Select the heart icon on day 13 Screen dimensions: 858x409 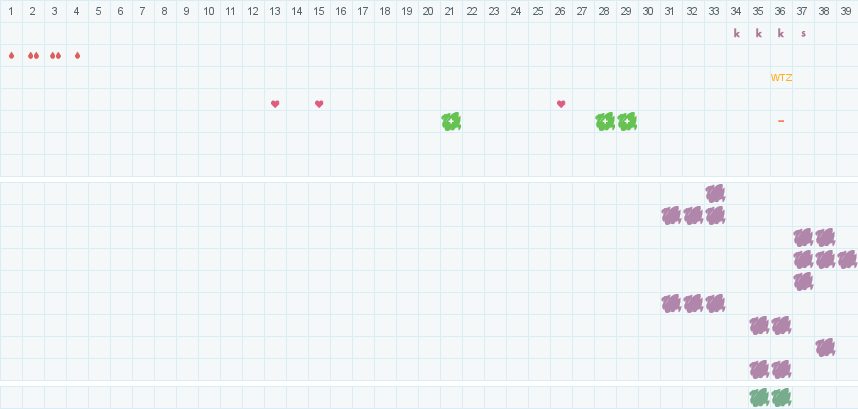tap(275, 104)
